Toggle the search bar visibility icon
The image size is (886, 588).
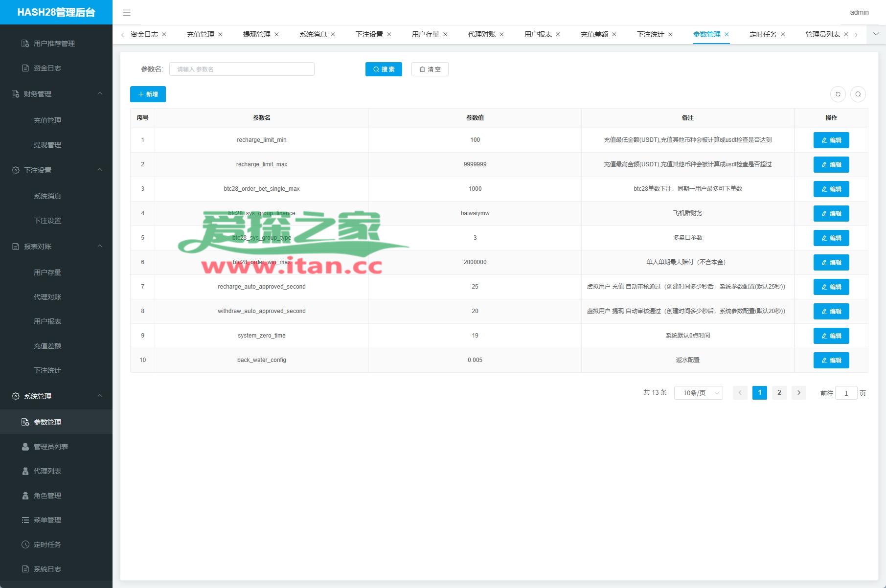[x=858, y=94]
